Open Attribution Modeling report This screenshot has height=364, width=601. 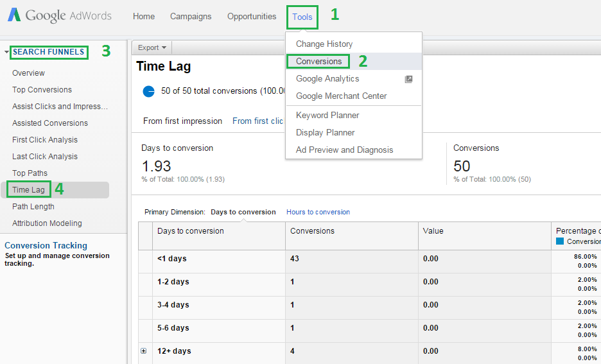click(x=47, y=223)
